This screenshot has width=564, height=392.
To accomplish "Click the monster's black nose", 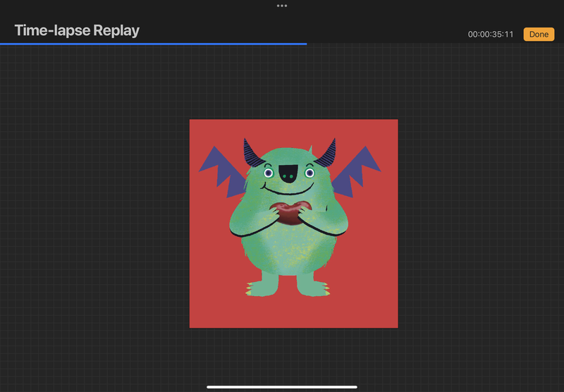I will click(288, 172).
